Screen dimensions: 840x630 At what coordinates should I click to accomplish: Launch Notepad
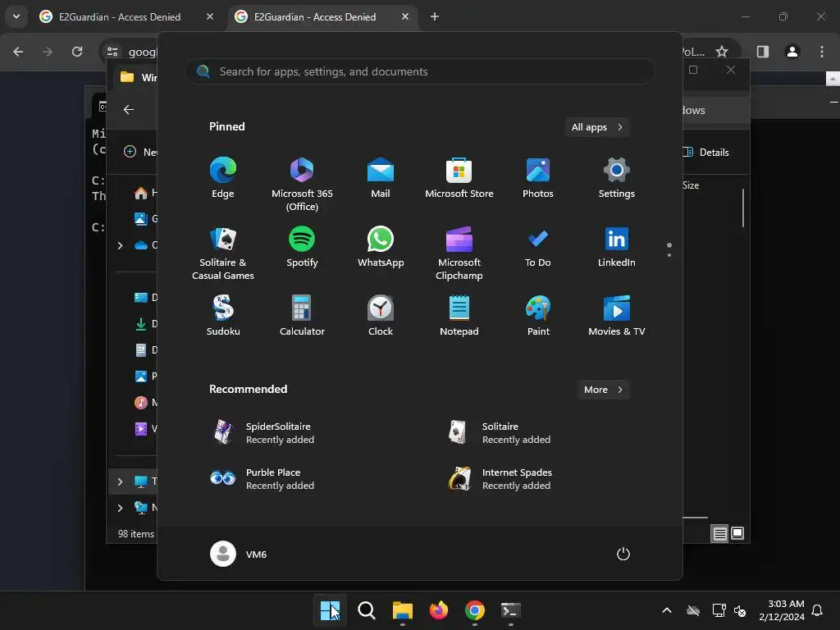coord(459,316)
